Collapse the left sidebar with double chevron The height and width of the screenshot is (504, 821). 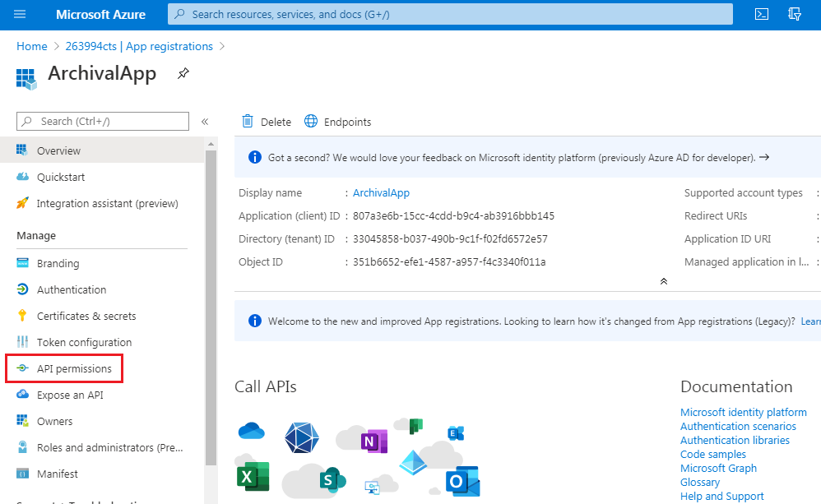point(205,122)
